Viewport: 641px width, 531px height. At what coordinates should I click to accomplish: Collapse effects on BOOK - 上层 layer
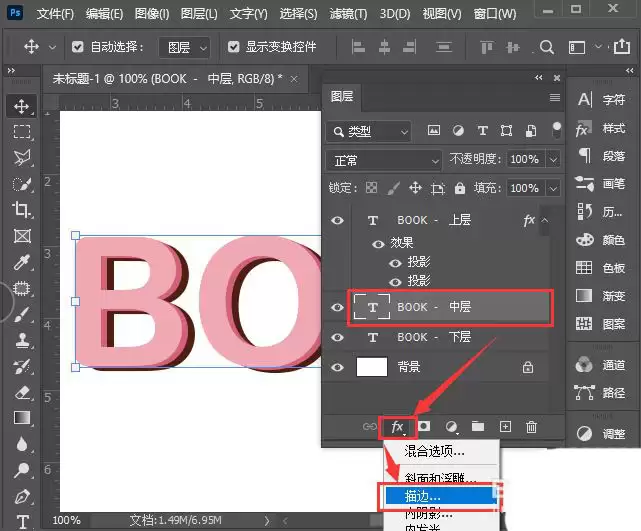click(x=545, y=220)
